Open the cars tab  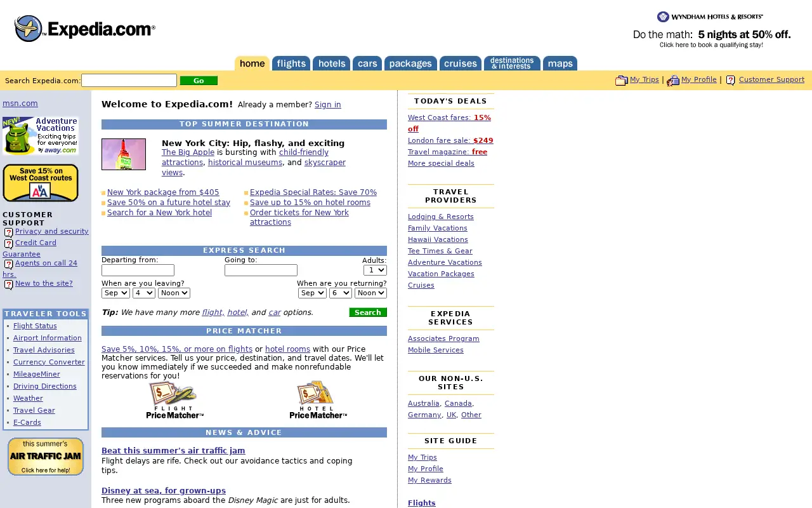(x=367, y=63)
